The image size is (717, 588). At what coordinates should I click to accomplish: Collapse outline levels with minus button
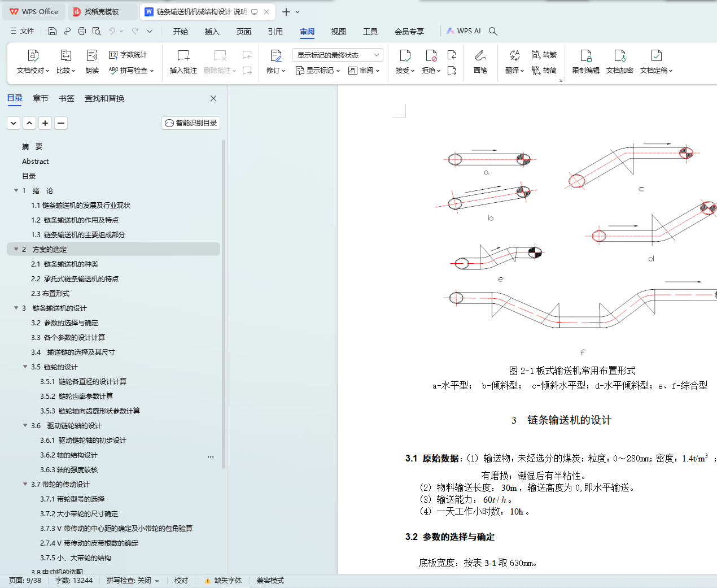(61, 123)
